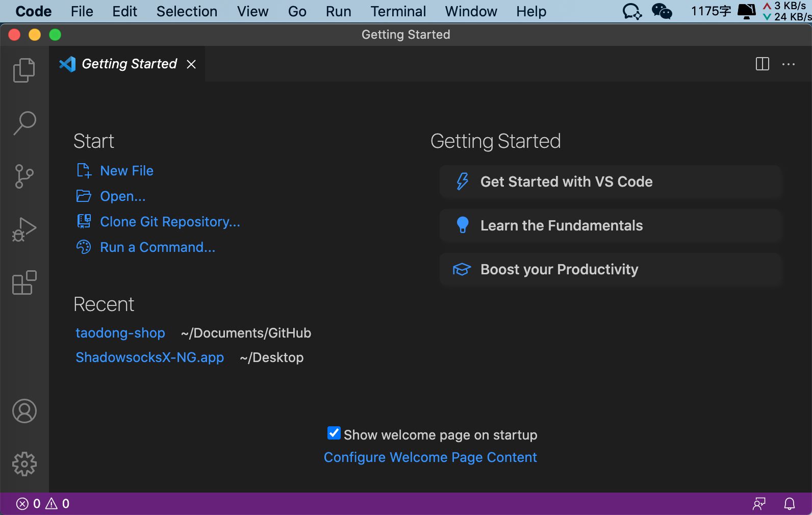Open Learn the Fundamentals walkthrough
This screenshot has width=812, height=515.
(611, 225)
